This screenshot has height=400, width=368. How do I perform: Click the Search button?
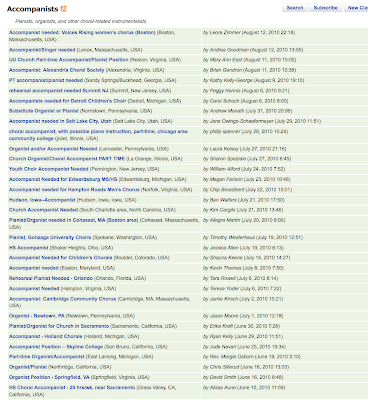click(295, 8)
